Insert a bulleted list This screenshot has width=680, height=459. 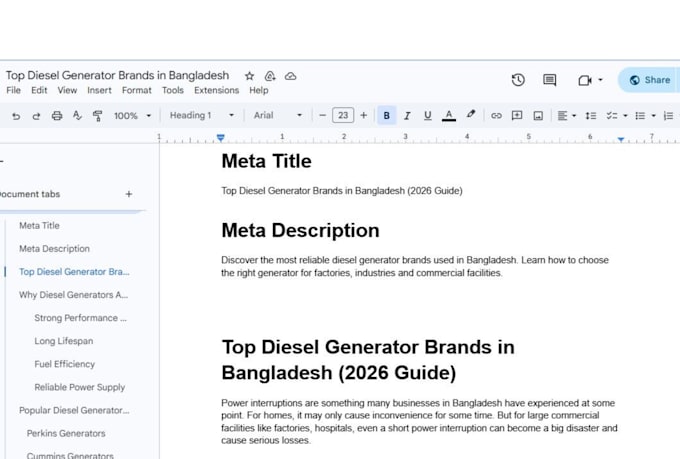tap(640, 116)
